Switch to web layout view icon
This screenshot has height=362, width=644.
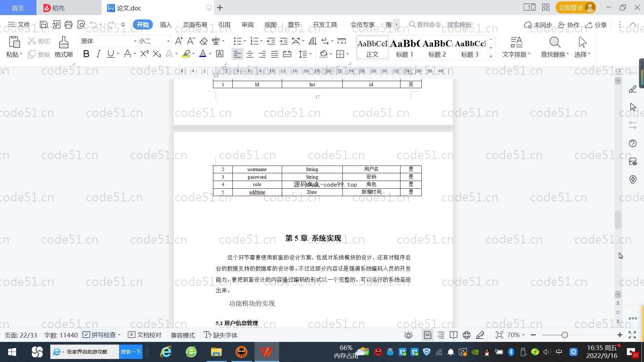pos(467,335)
